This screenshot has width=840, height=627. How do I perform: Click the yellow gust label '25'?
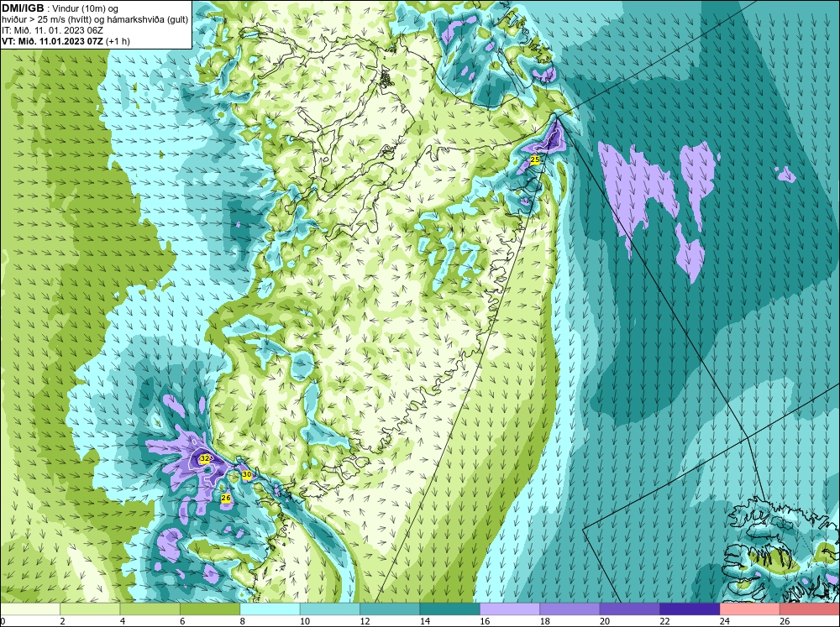click(x=534, y=159)
